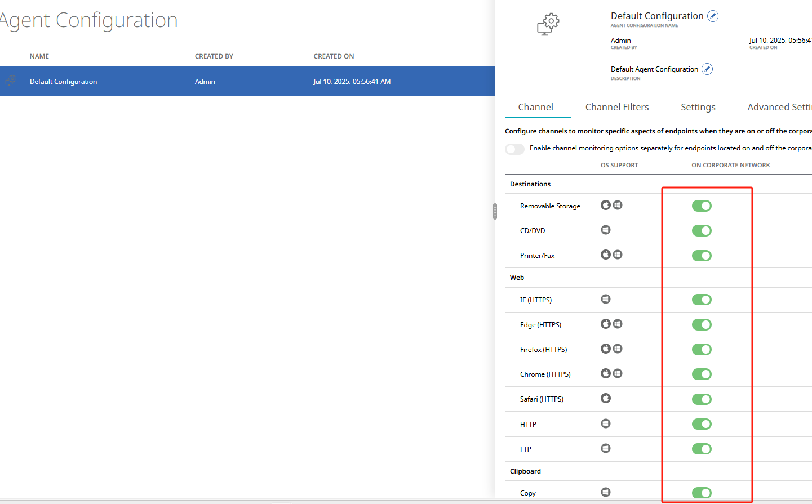
Task: Click Admin in the Created By column
Action: coord(205,82)
